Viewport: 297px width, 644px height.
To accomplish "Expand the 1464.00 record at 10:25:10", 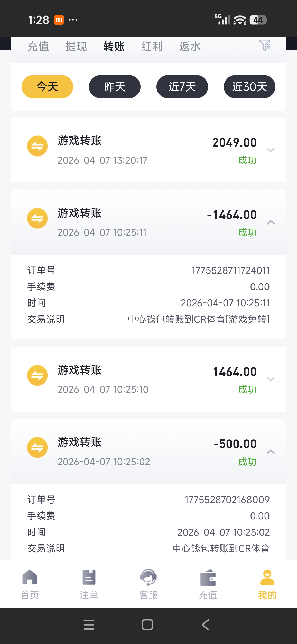I will click(271, 379).
